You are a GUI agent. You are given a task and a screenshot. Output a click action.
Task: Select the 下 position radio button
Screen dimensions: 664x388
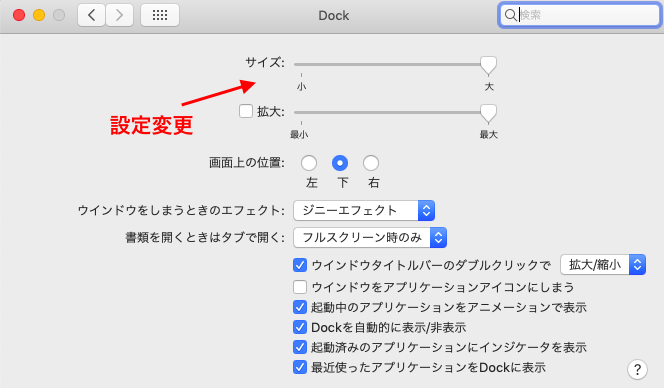tap(340, 163)
